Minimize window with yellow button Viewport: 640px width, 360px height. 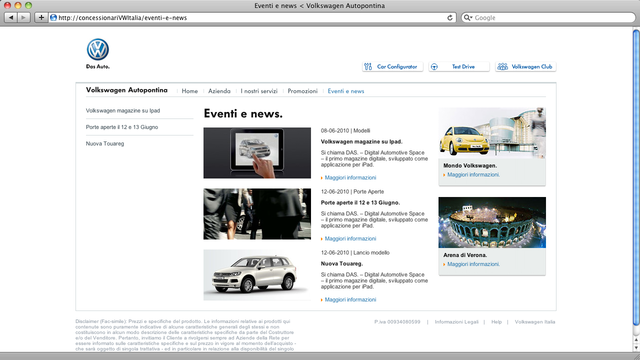(x=18, y=5)
